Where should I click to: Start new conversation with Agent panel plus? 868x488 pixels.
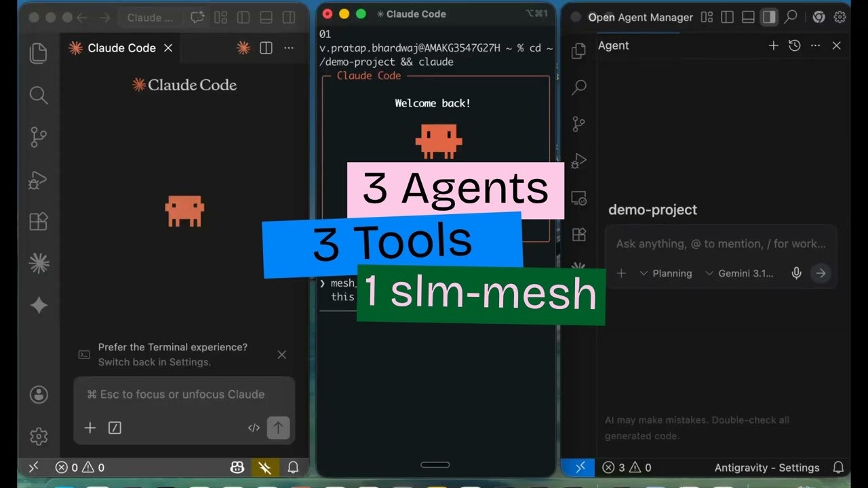coord(773,45)
